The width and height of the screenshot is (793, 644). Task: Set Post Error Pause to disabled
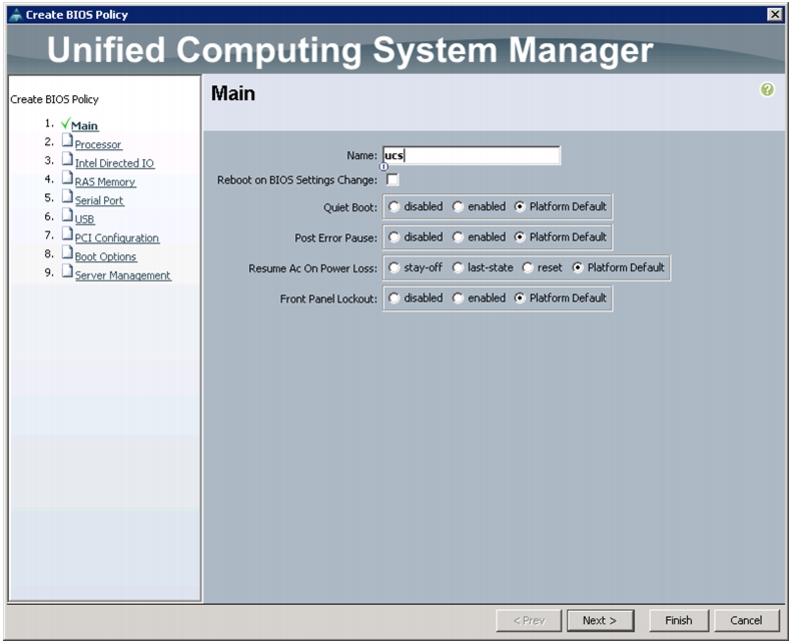click(x=393, y=237)
